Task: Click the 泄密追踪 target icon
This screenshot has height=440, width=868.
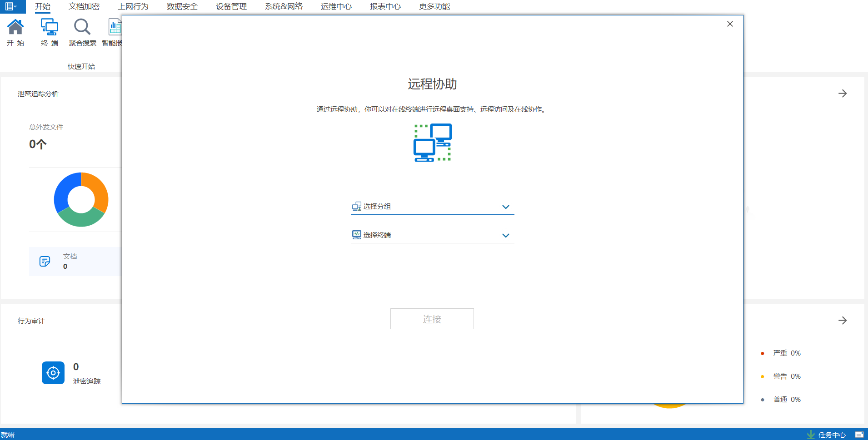Action: tap(53, 373)
